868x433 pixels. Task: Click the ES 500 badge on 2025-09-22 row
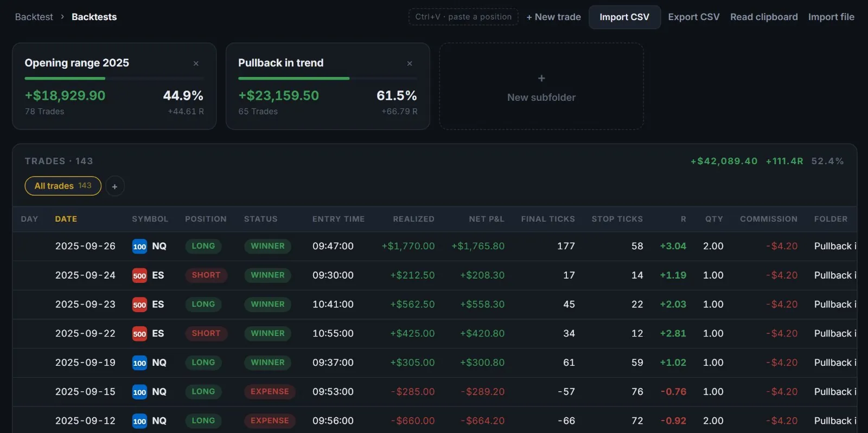tap(139, 334)
